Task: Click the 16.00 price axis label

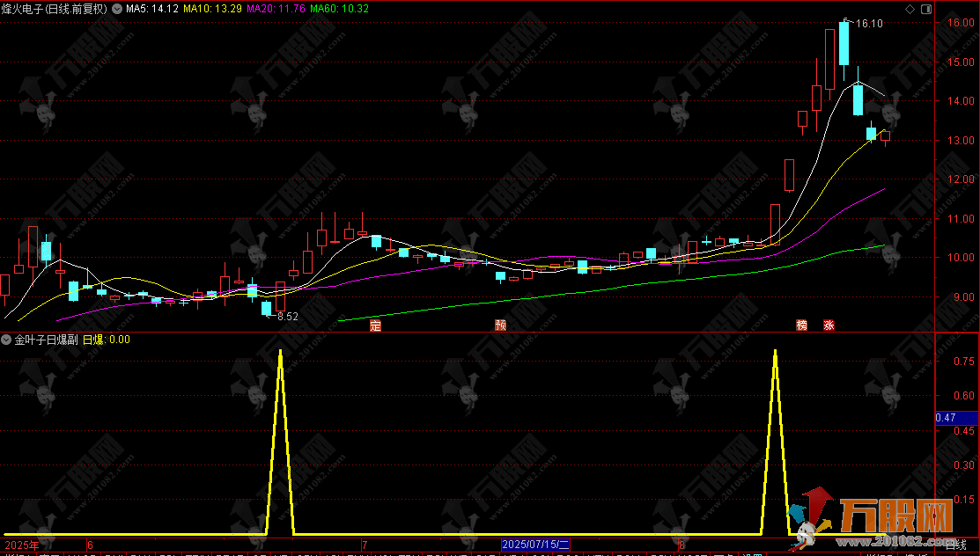Action: pyautogui.click(x=961, y=23)
